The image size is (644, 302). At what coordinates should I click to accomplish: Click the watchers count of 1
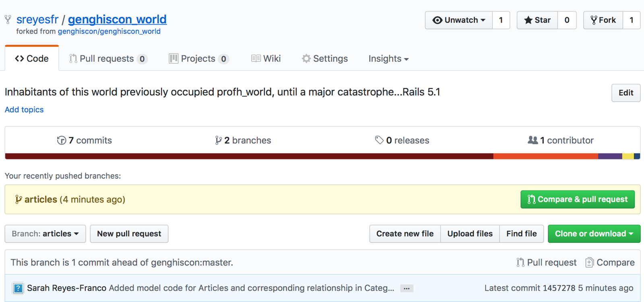[501, 20]
